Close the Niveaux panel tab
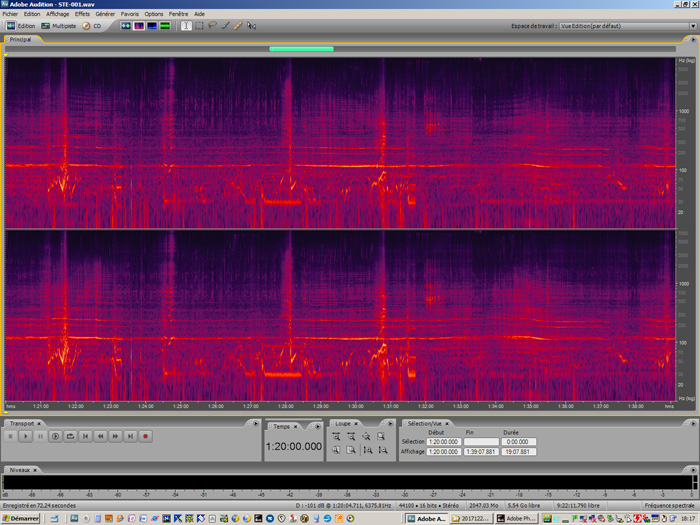 [x=36, y=468]
